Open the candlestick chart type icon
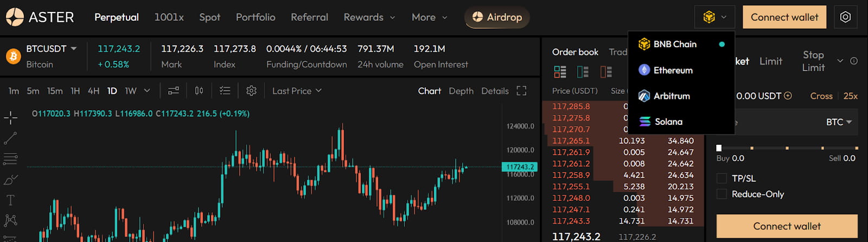868x242 pixels. click(199, 91)
